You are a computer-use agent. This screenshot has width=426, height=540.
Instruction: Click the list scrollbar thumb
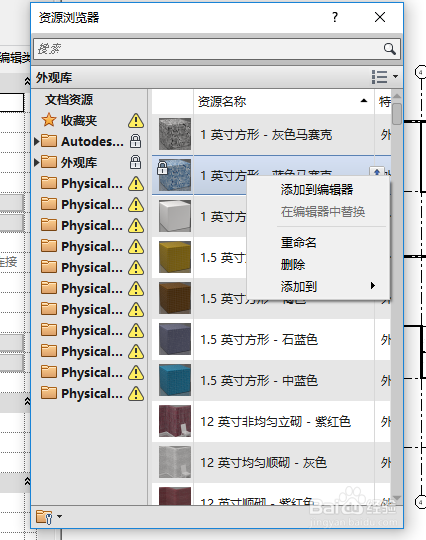point(397,113)
